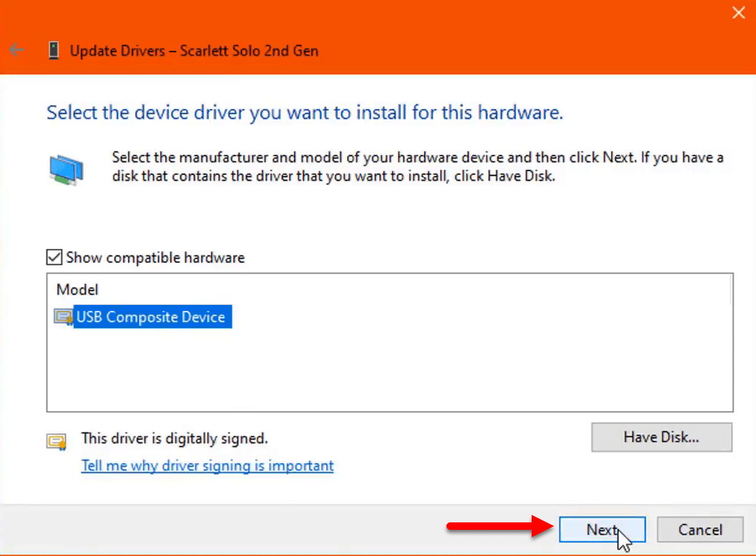The image size is (756, 556).
Task: Click the text 'This driver is digitally signed.'
Action: [x=174, y=439]
